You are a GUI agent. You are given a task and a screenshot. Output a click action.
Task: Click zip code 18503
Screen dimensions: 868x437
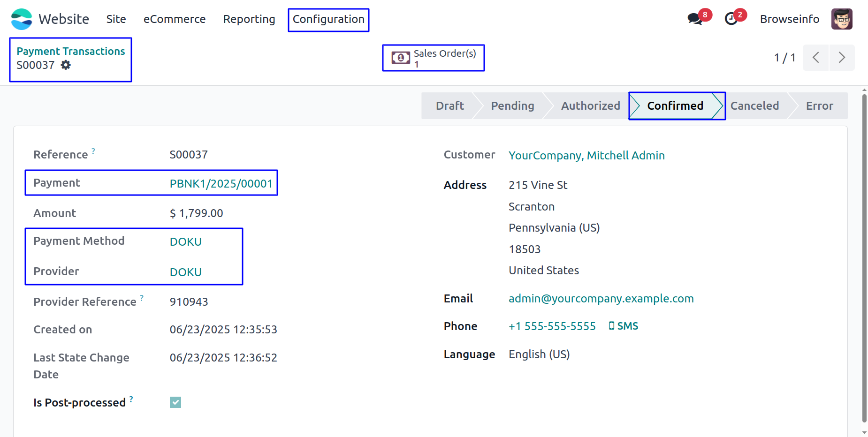pos(525,249)
